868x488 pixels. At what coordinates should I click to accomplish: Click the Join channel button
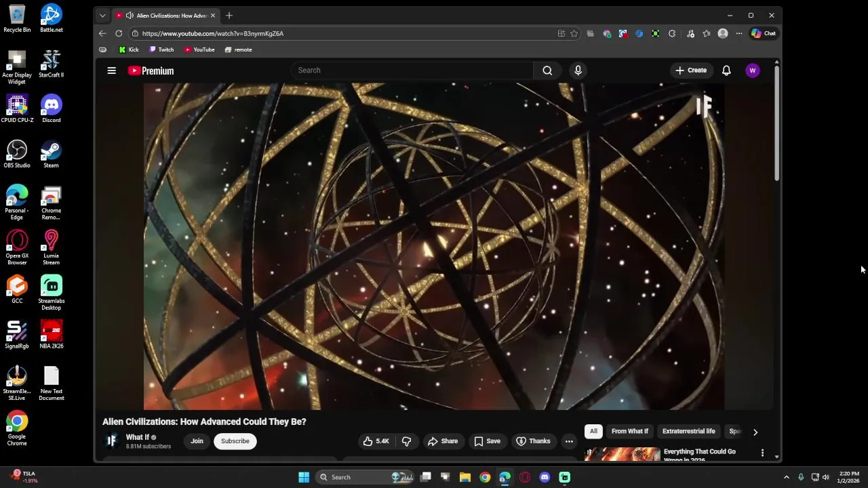[197, 441]
